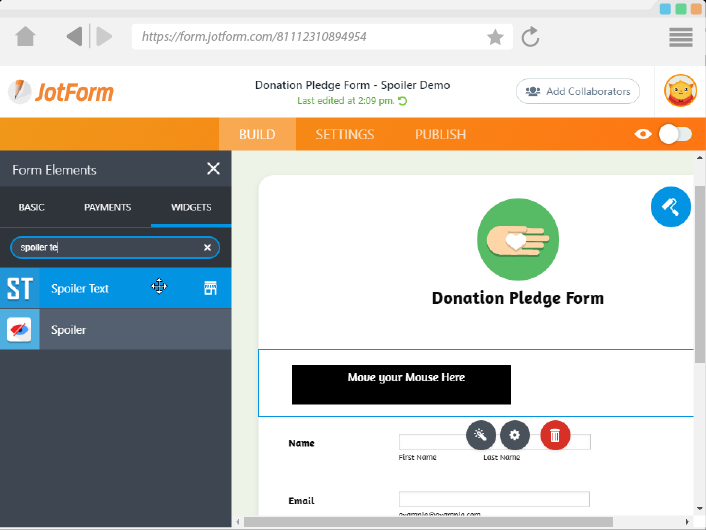Click the JotForm logo
Screen dimensions: 706x530
61,92
